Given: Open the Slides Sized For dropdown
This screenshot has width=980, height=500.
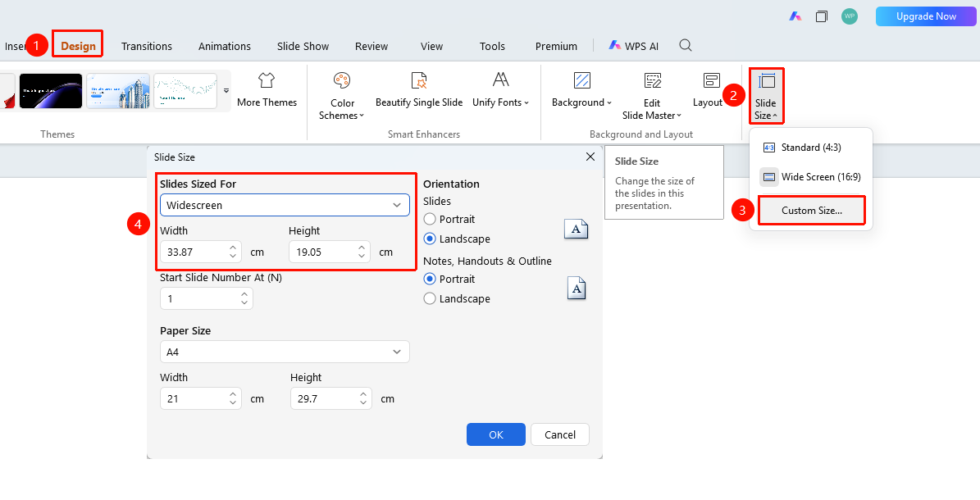Looking at the screenshot, I should click(285, 205).
